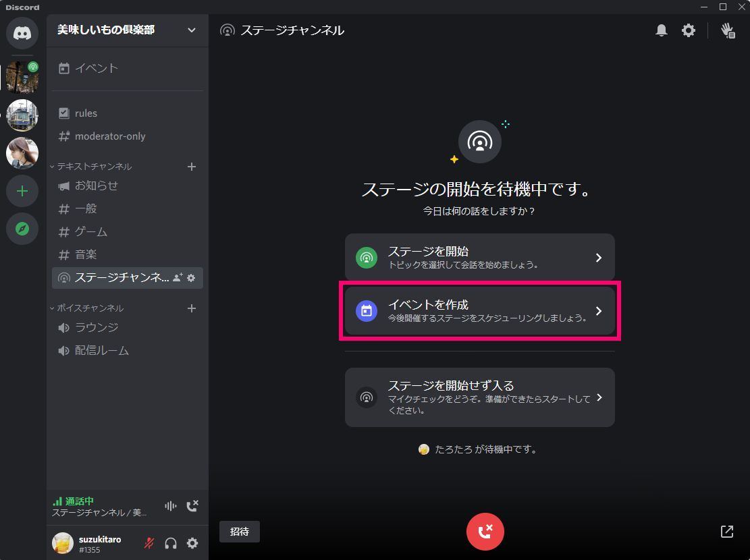750x560 pixels.
Task: Disconnect with red hang-up button
Action: pyautogui.click(x=485, y=532)
